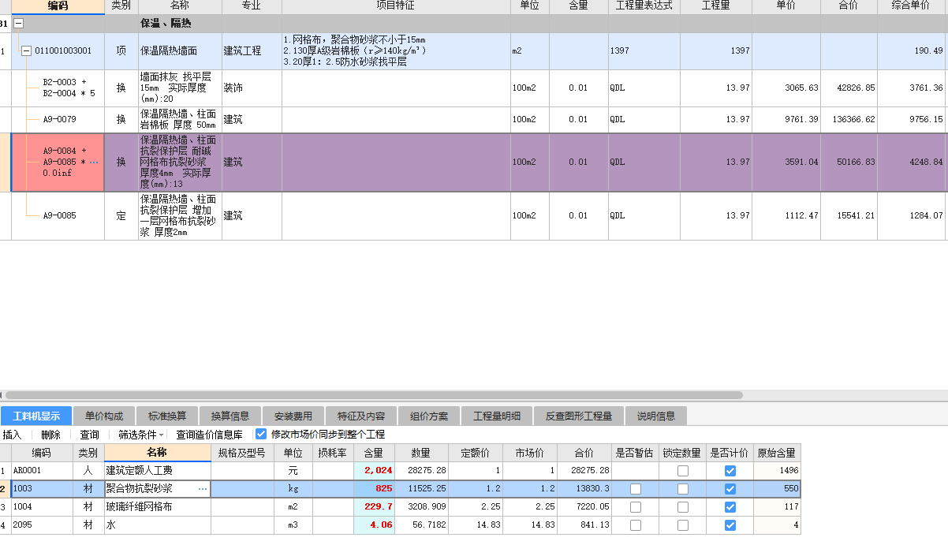The width and height of the screenshot is (948, 560).
Task: Select the 工程量表达式 column header
Action: (x=644, y=6)
